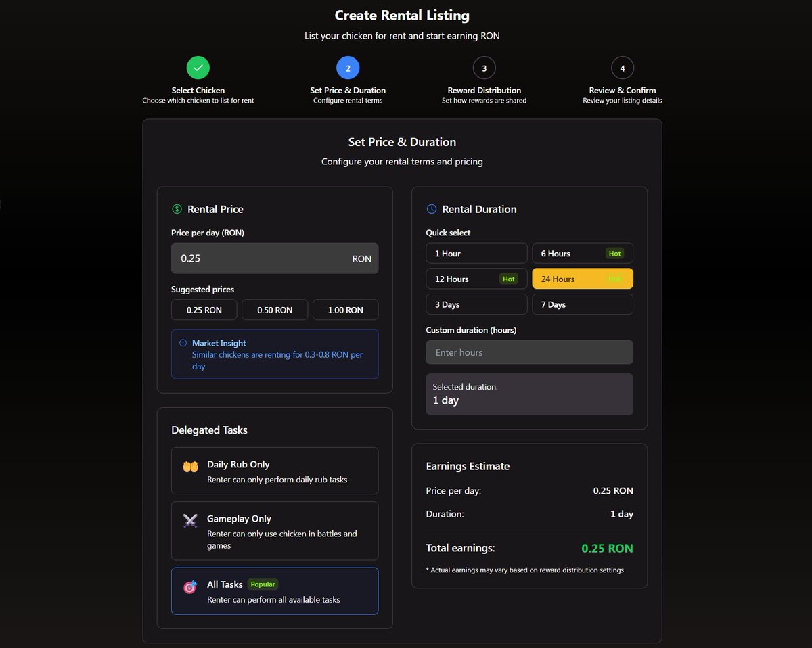Click the Hot badge on 12 Hours
The image size is (812, 648).
coord(509,279)
